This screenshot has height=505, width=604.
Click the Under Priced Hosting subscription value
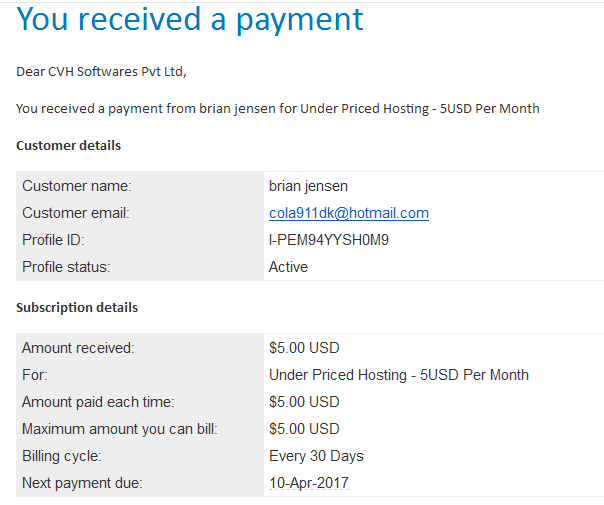399,375
